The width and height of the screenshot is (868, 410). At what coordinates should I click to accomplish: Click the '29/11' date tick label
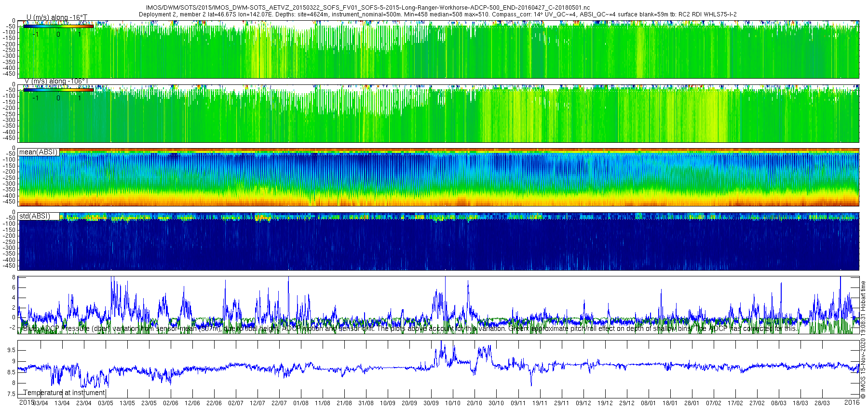point(562,403)
